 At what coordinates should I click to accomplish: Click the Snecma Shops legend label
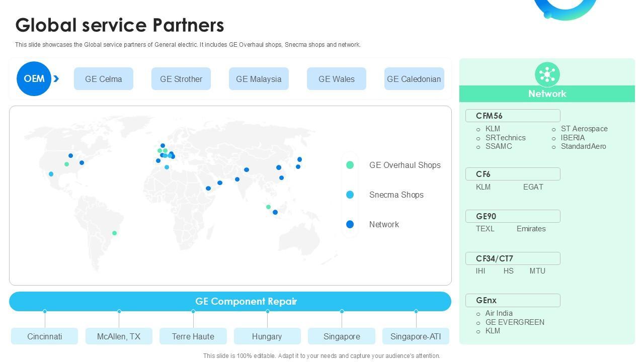click(x=396, y=195)
